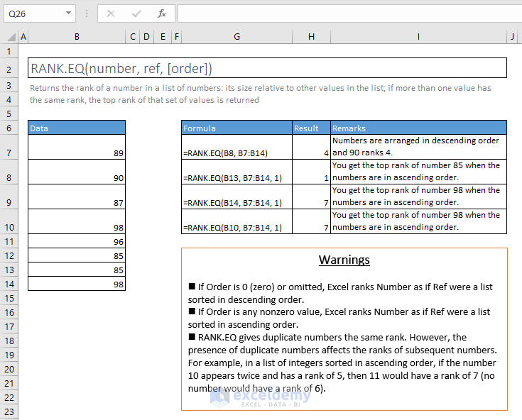Screen dimensions: 522x420
Task: Click remark about top rank of number 85
Action: click(418, 172)
